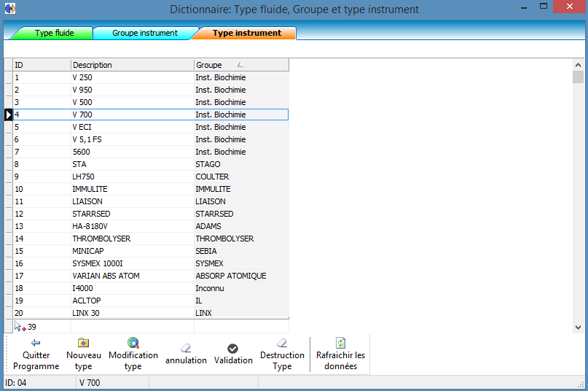Click the application icon in title bar
The image size is (588, 391).
10,8
